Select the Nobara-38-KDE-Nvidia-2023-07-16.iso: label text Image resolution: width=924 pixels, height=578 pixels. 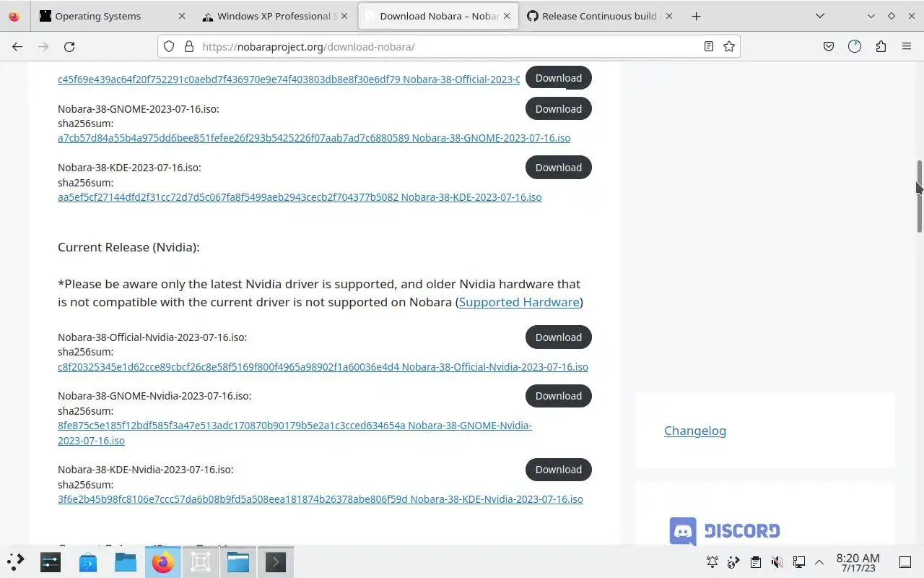[146, 470]
